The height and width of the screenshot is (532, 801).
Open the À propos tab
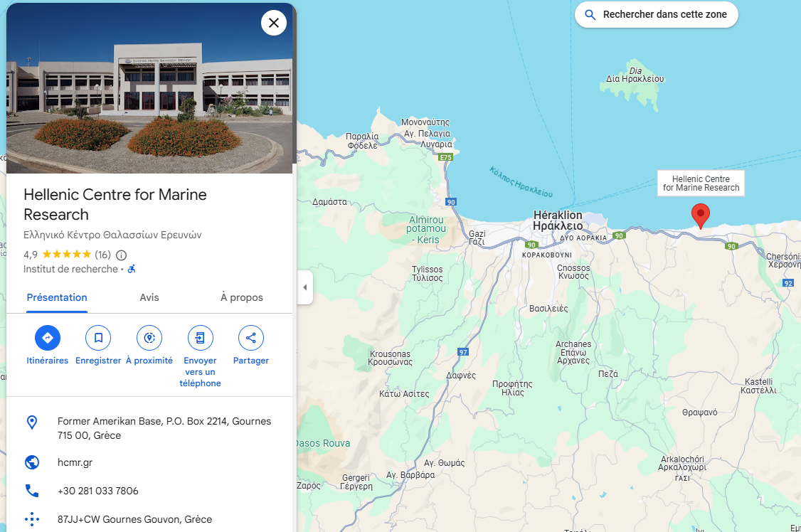click(x=242, y=298)
